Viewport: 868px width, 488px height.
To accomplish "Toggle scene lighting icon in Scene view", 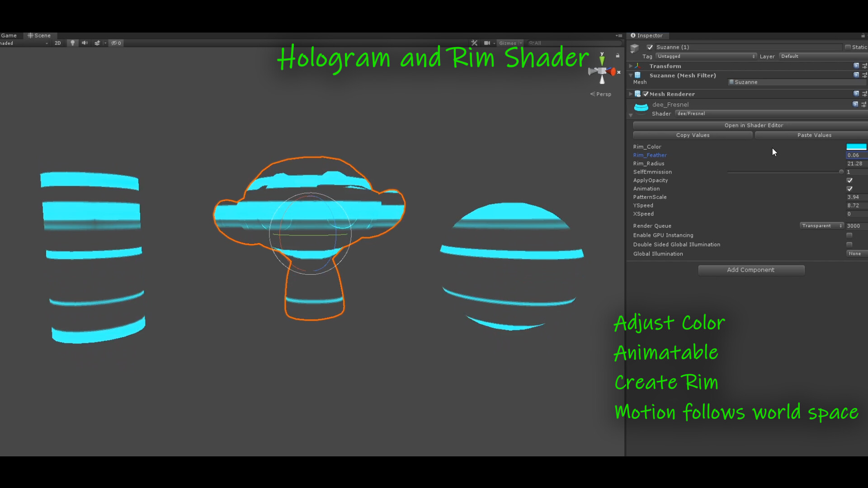I will pyautogui.click(x=72, y=43).
